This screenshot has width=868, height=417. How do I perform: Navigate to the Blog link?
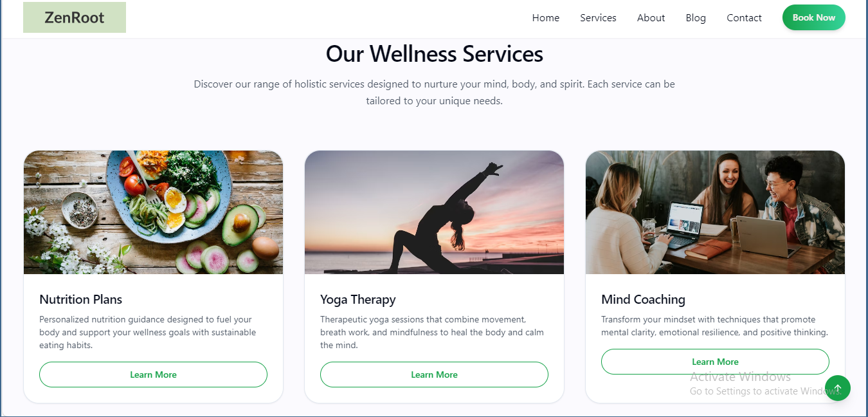tap(696, 18)
